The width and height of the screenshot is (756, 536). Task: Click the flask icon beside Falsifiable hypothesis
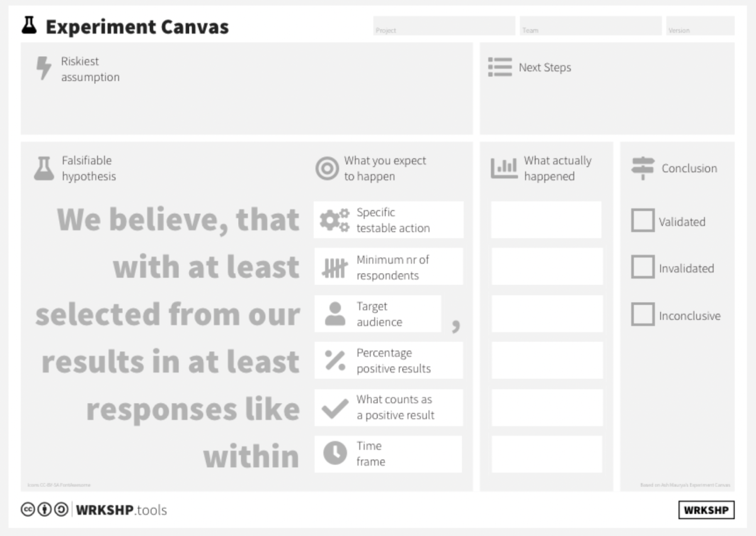(x=43, y=168)
